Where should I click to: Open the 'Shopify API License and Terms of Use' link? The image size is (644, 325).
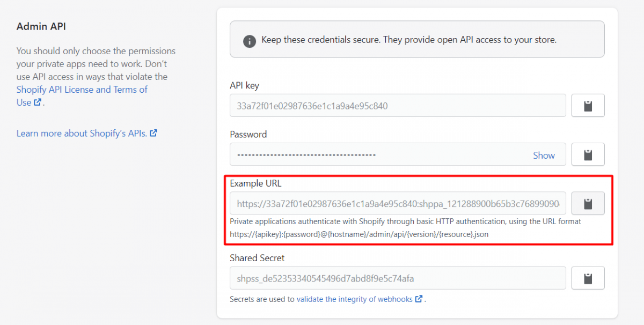click(80, 89)
